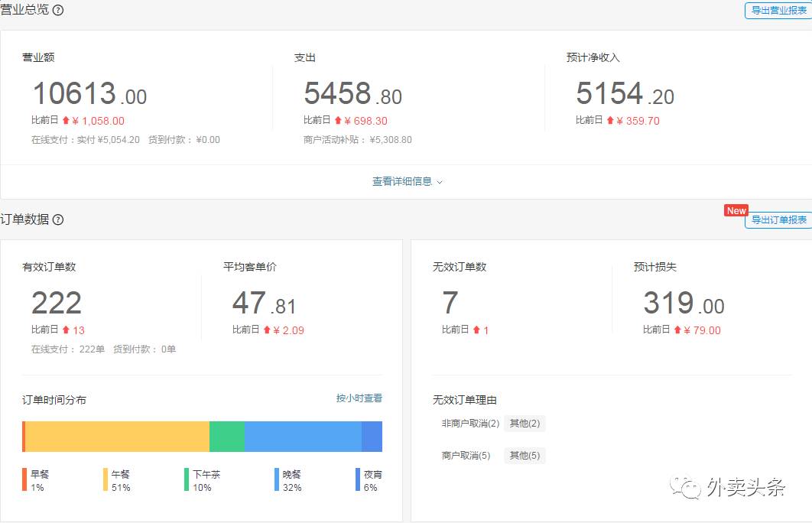
Task: Click the yellow 午餐 legend swatch
Action: 105,480
